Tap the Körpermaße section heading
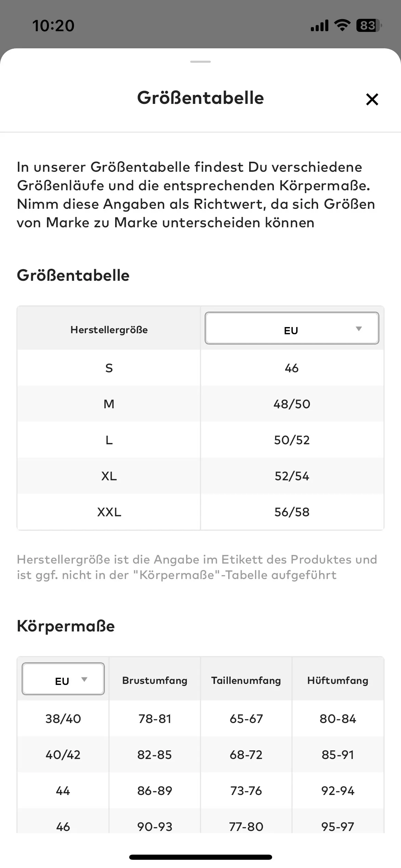 pyautogui.click(x=66, y=626)
